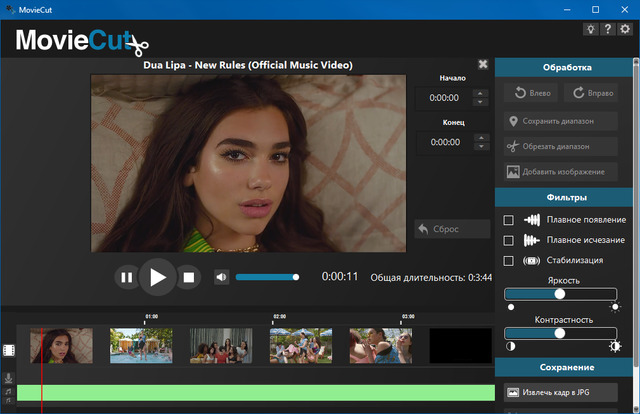640x414 pixels.
Task: Toggle the Стабилизация checkbox
Action: (x=509, y=262)
